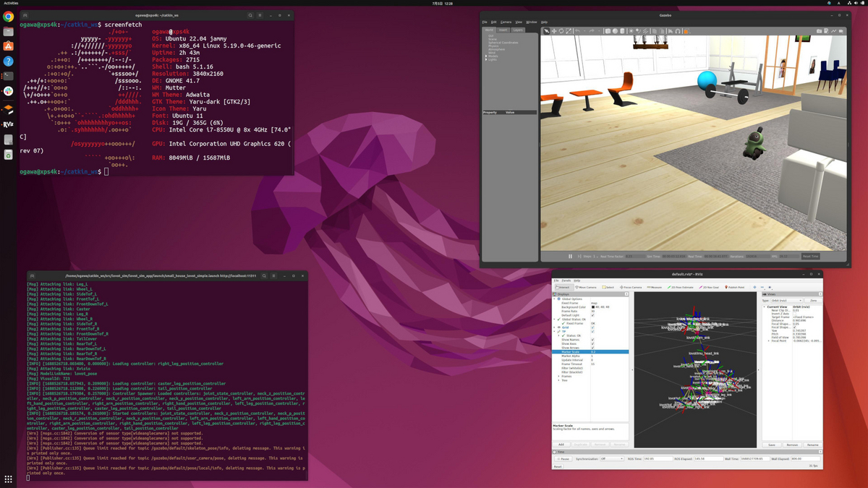Switch to the Gazebo Insert tab

pyautogui.click(x=503, y=30)
